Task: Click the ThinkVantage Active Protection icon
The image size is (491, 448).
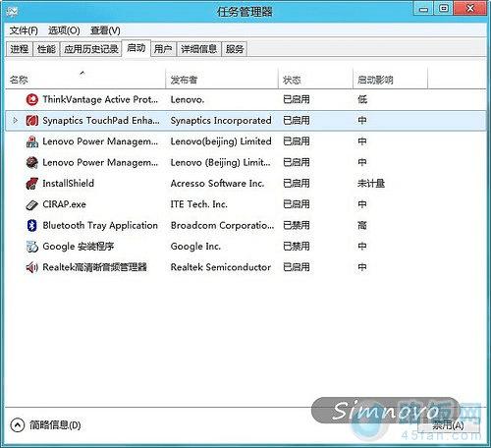Action: (31, 99)
